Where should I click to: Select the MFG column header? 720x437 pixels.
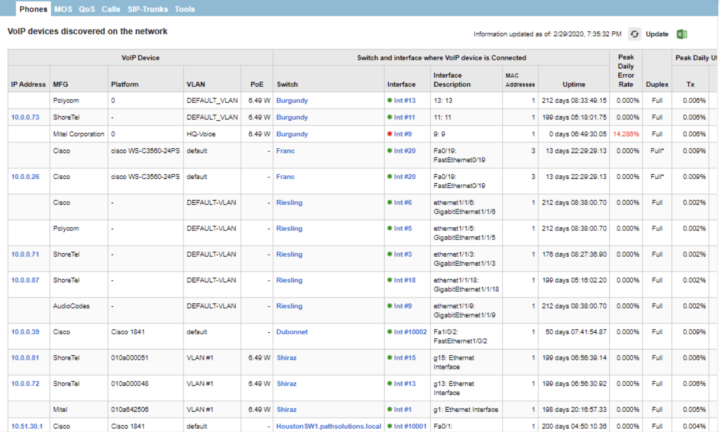click(x=61, y=84)
